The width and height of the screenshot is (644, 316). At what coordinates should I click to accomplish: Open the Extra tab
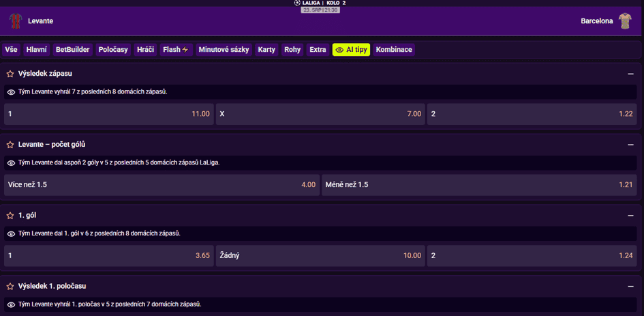tap(318, 50)
